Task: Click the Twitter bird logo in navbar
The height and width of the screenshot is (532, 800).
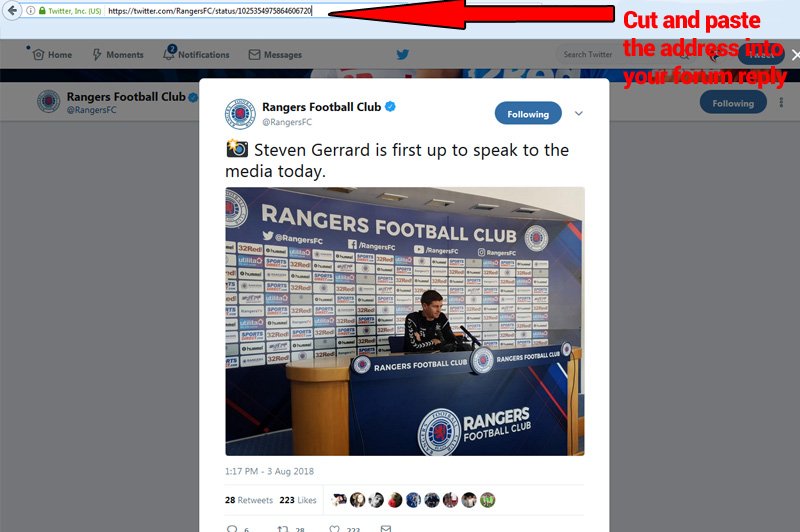Action: point(403,54)
